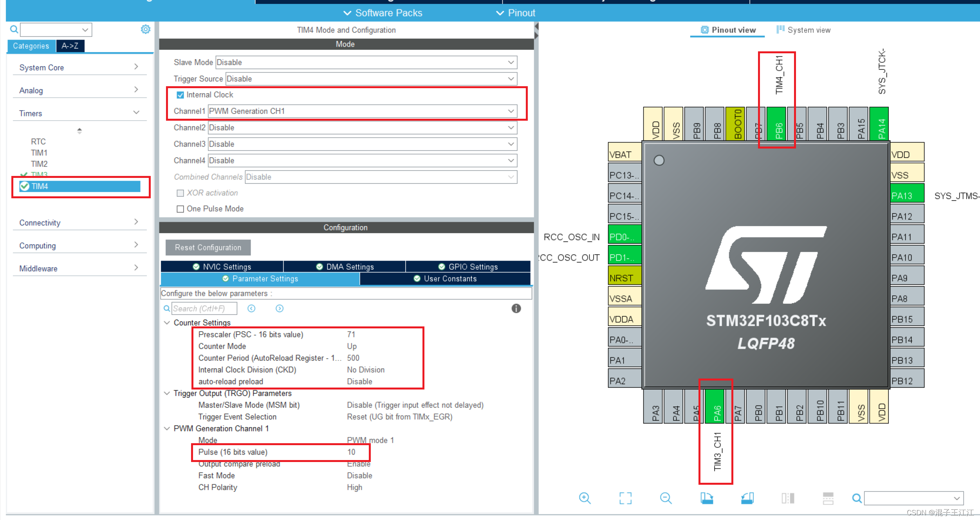
Task: Click the Reset Configuration button
Action: click(208, 248)
